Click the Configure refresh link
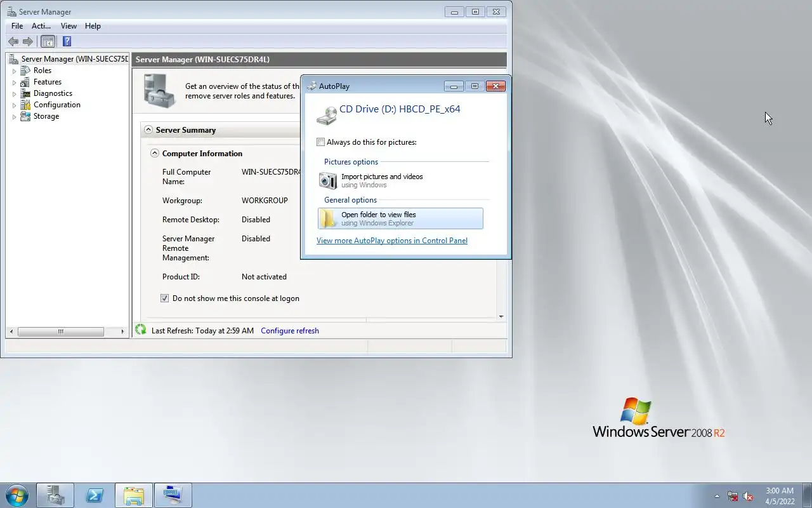The image size is (812, 508). coord(290,331)
